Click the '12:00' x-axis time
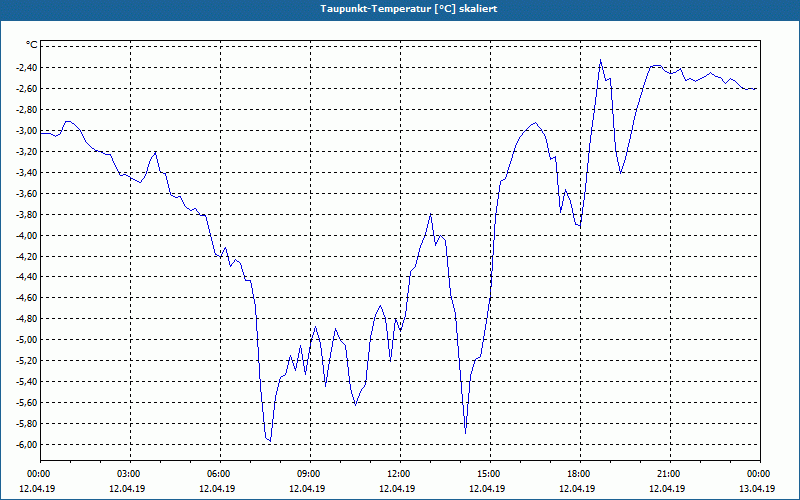This screenshot has height=500, width=800. point(398,474)
